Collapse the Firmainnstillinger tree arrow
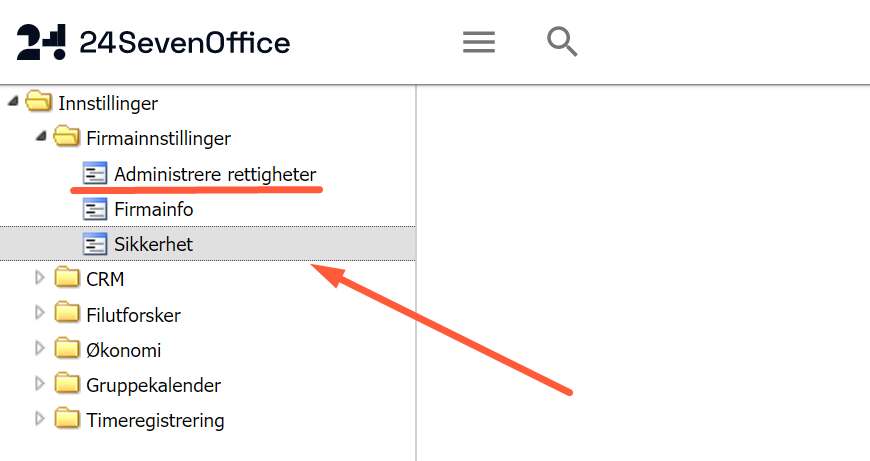 tap(41, 138)
